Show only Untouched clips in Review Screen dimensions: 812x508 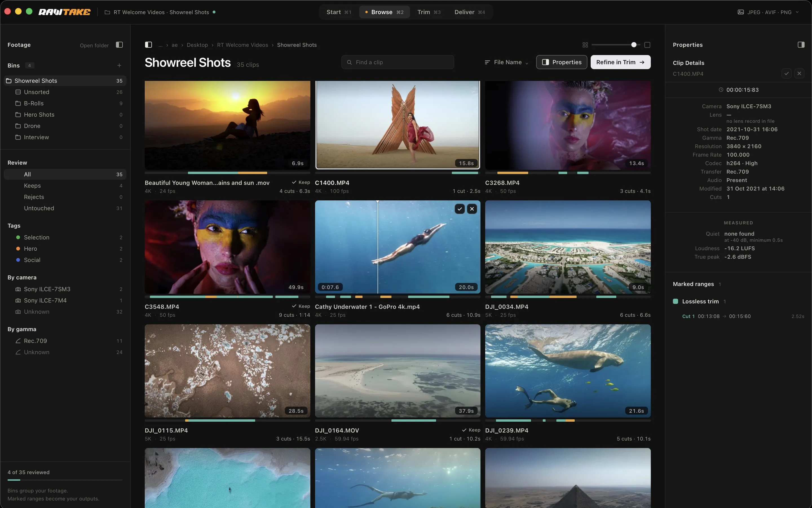point(65,208)
